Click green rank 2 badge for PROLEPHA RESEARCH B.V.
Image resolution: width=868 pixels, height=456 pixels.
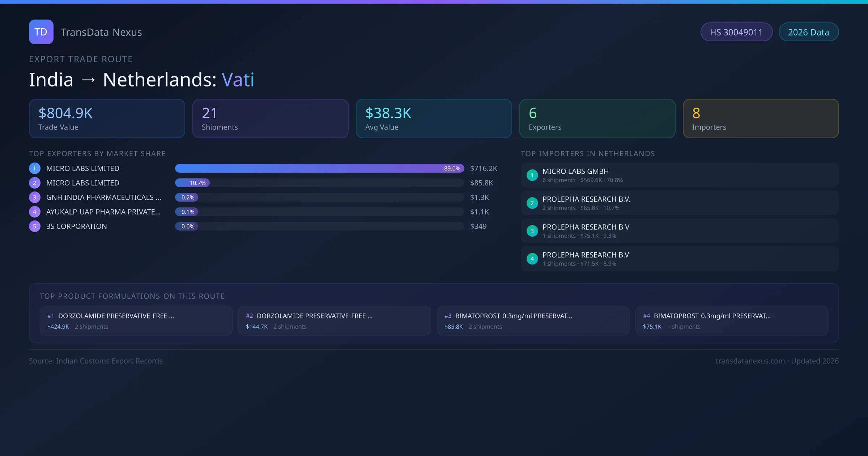[x=532, y=203]
